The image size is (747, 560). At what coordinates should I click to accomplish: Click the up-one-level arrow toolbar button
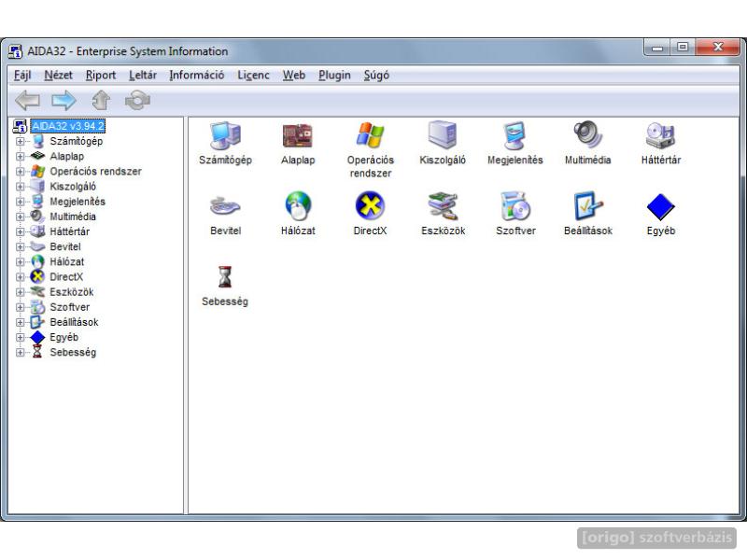coord(101,101)
